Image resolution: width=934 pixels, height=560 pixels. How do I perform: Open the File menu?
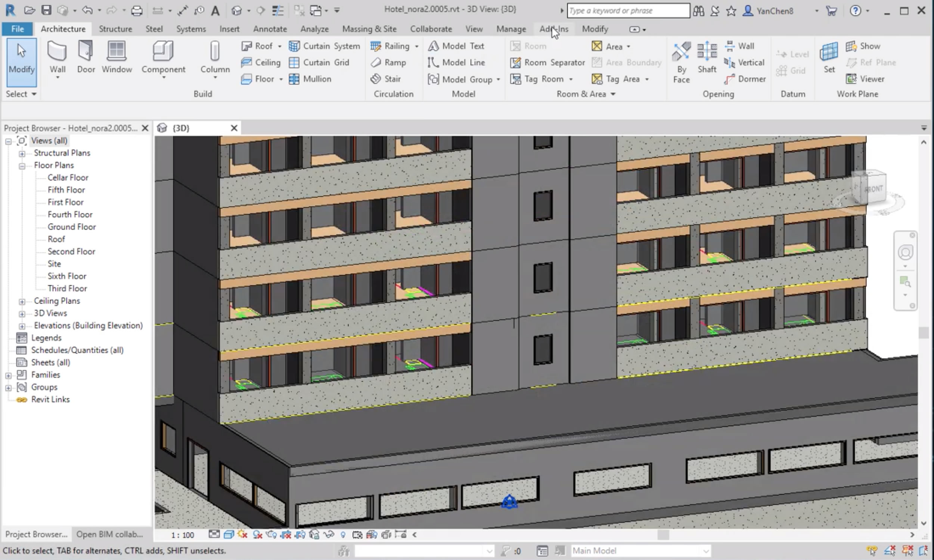(x=17, y=29)
